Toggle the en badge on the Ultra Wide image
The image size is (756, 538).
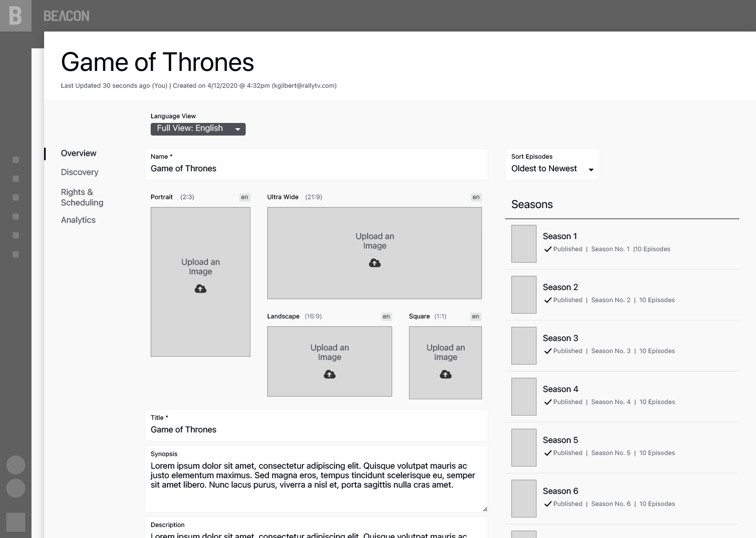click(x=476, y=197)
